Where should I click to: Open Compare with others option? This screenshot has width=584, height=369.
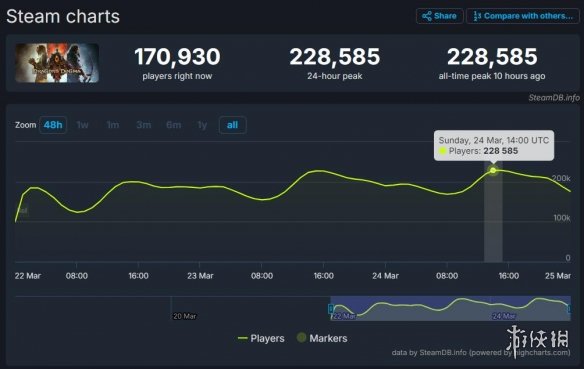[523, 16]
